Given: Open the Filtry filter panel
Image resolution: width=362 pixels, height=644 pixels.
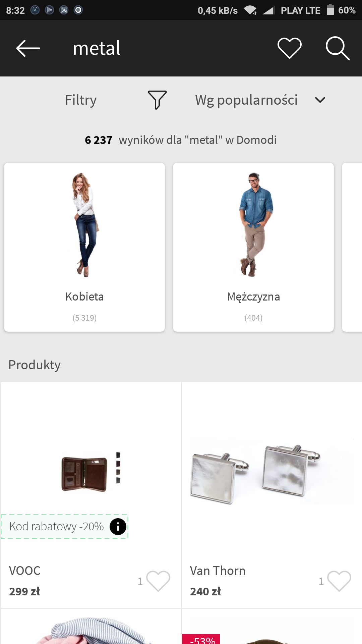Looking at the screenshot, I should tap(81, 100).
